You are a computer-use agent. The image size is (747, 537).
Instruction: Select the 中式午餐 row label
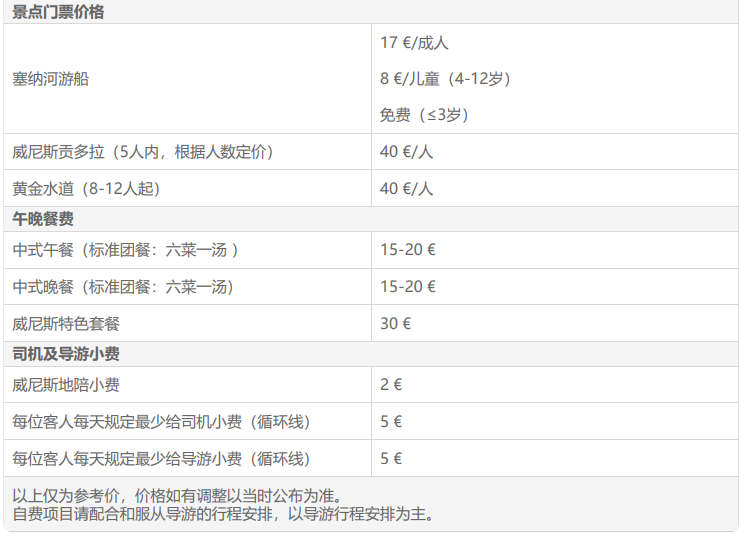pyautogui.click(x=125, y=250)
